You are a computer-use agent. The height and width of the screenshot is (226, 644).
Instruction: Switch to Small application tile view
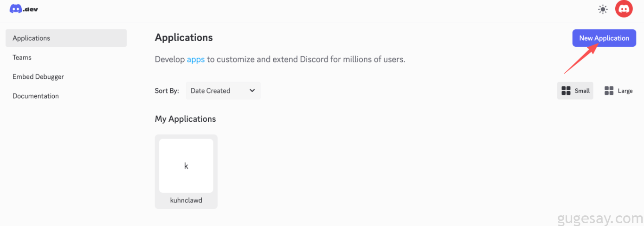(x=575, y=91)
